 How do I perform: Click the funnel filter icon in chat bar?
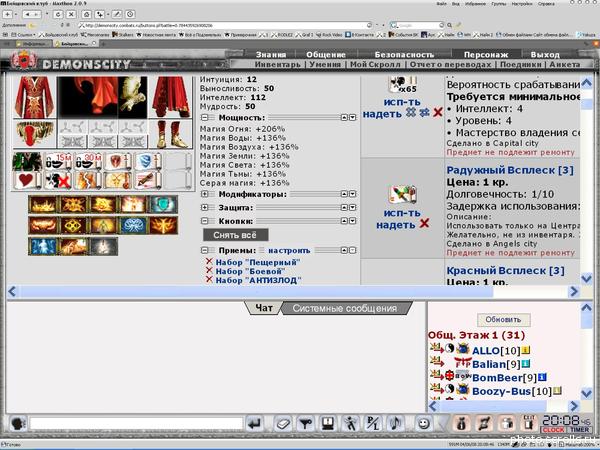pos(306,424)
